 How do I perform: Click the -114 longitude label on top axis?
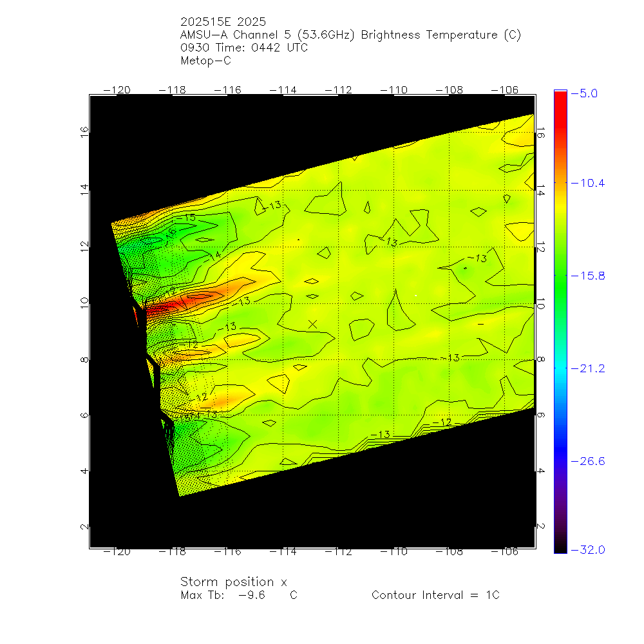tap(283, 90)
